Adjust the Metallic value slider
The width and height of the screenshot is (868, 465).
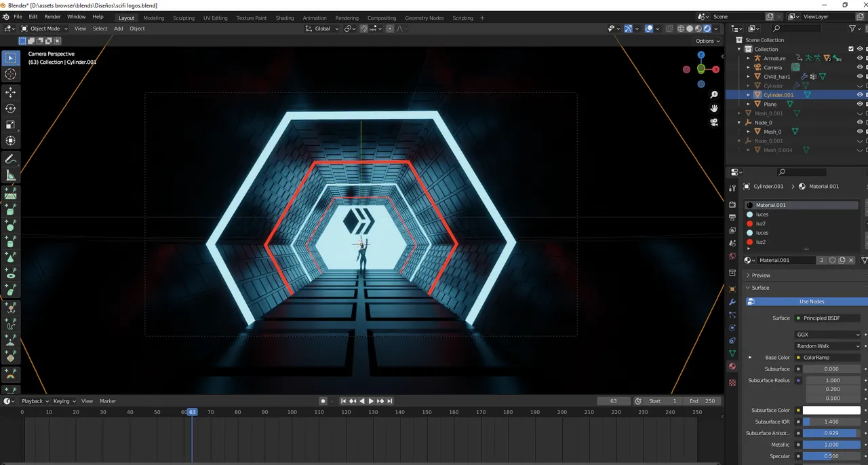pos(831,445)
